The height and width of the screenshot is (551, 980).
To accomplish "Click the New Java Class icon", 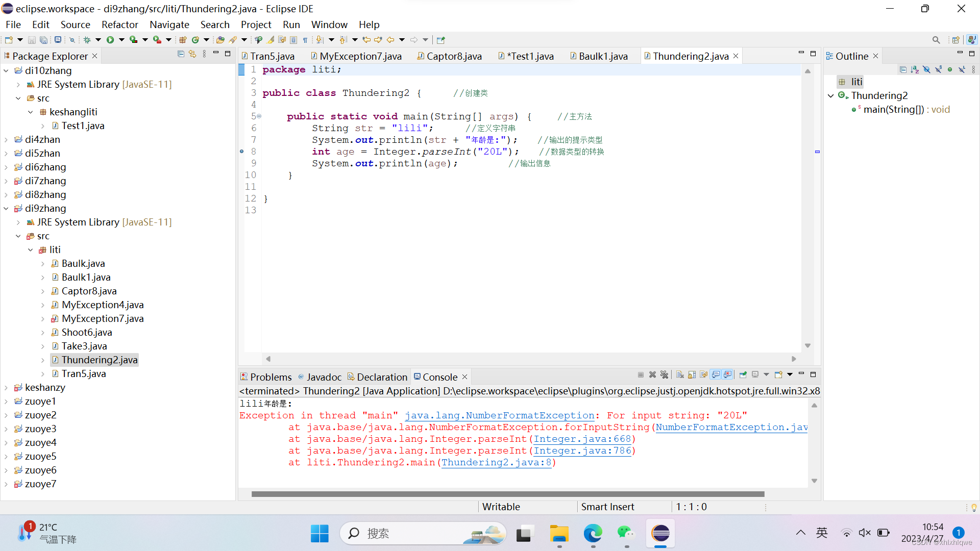I will [x=195, y=40].
